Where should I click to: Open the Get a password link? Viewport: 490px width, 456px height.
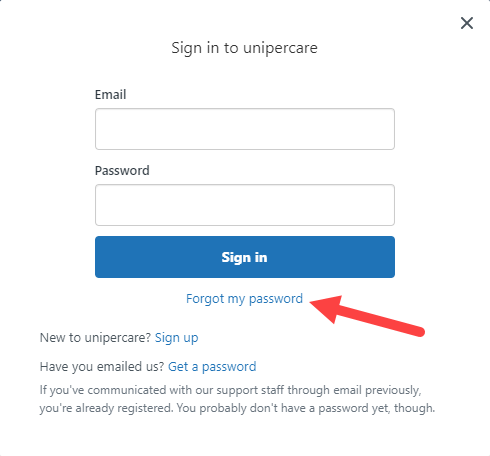[212, 367]
